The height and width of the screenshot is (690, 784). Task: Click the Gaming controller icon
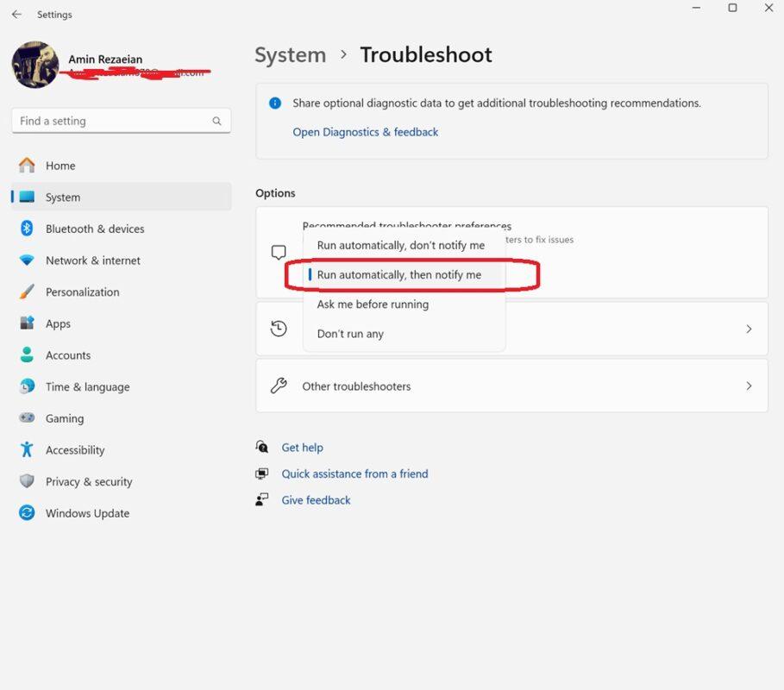(x=28, y=418)
